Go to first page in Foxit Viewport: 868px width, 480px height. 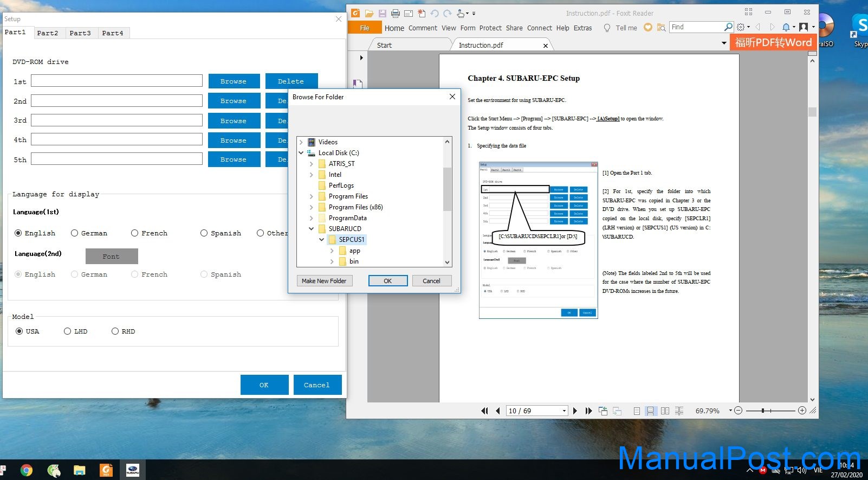point(484,411)
